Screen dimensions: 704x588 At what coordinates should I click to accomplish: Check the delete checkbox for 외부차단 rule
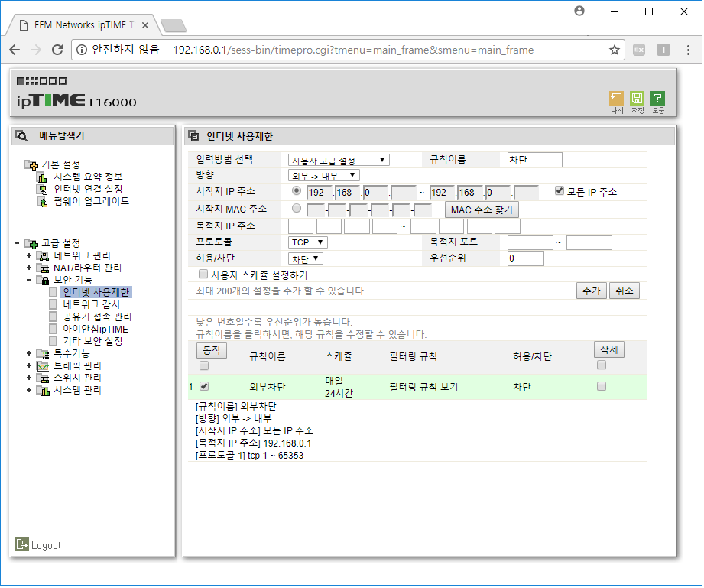[603, 387]
